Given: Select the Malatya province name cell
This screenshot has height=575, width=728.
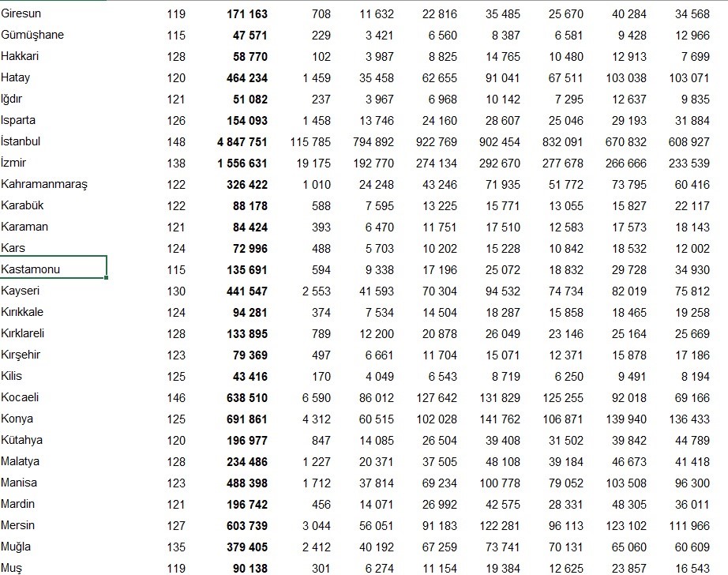Looking at the screenshot, I should coord(21,461).
